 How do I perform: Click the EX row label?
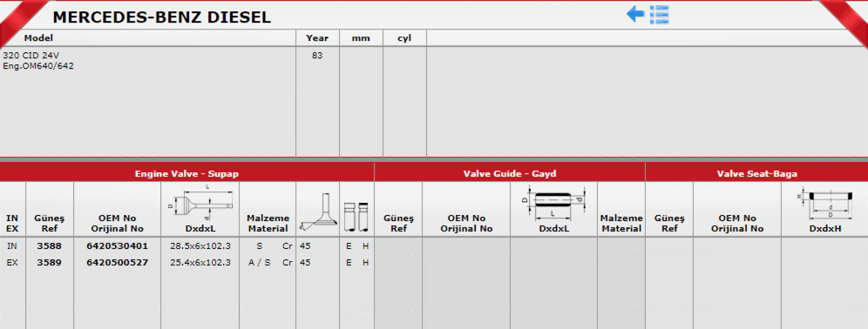[x=12, y=263]
